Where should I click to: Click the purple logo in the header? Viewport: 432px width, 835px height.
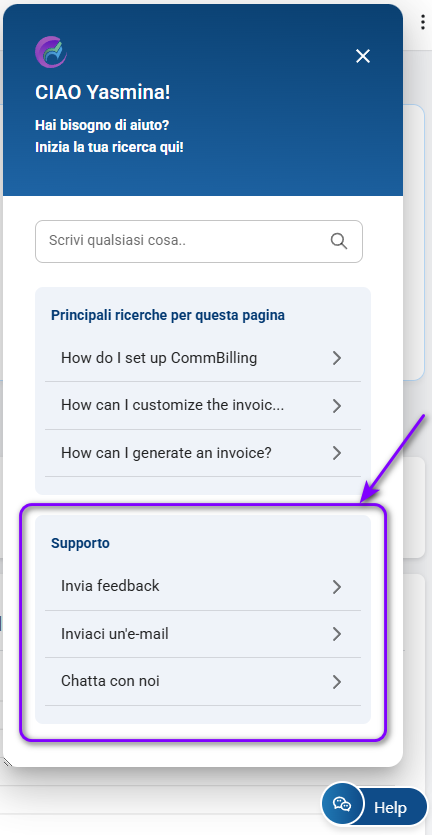tap(51, 52)
